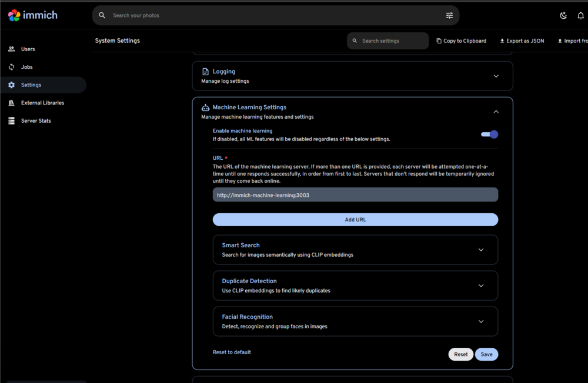Click the Machine Learning Settings title

click(249, 107)
